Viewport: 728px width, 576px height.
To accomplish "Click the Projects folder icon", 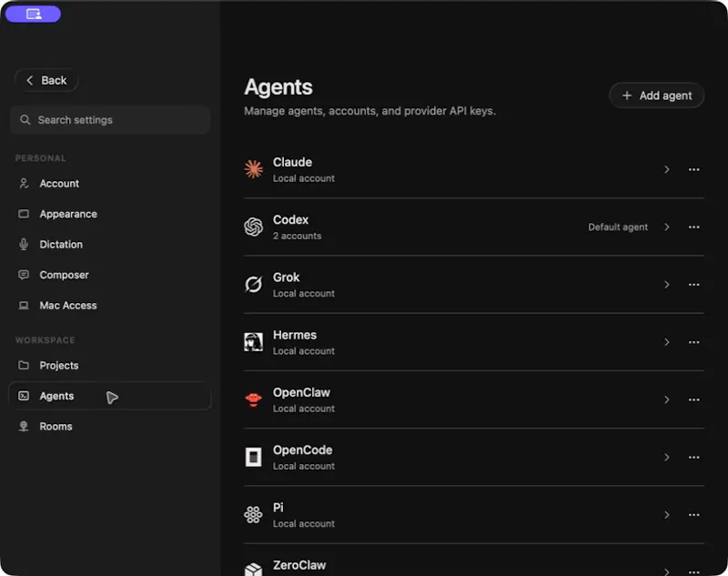I will tap(24, 365).
